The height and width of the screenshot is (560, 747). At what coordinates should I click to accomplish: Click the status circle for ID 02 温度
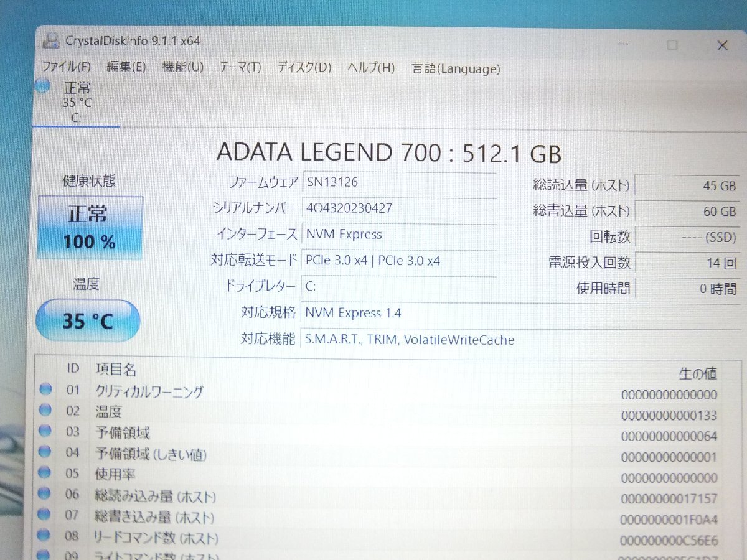coord(45,411)
